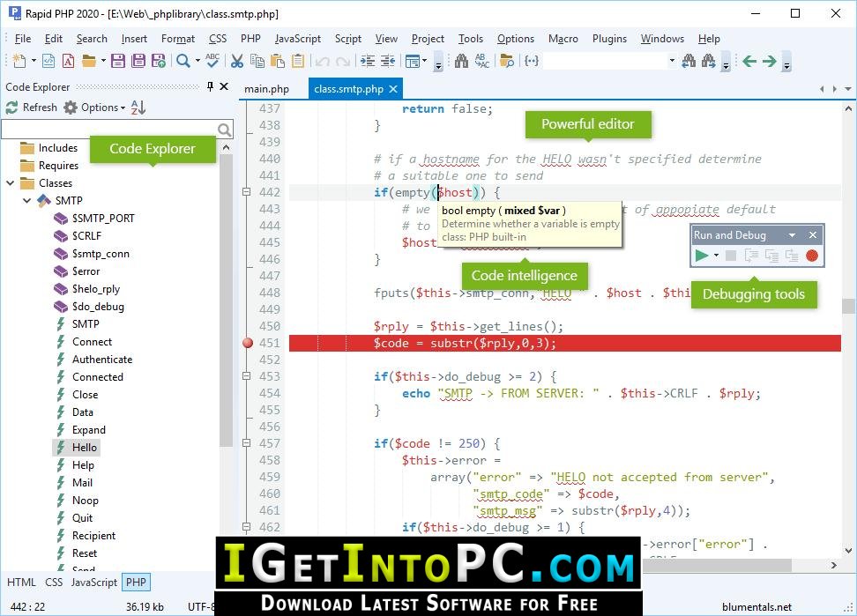Open the Open-file folder dropdown arrow
Image resolution: width=857 pixels, height=616 pixels.
click(x=103, y=61)
